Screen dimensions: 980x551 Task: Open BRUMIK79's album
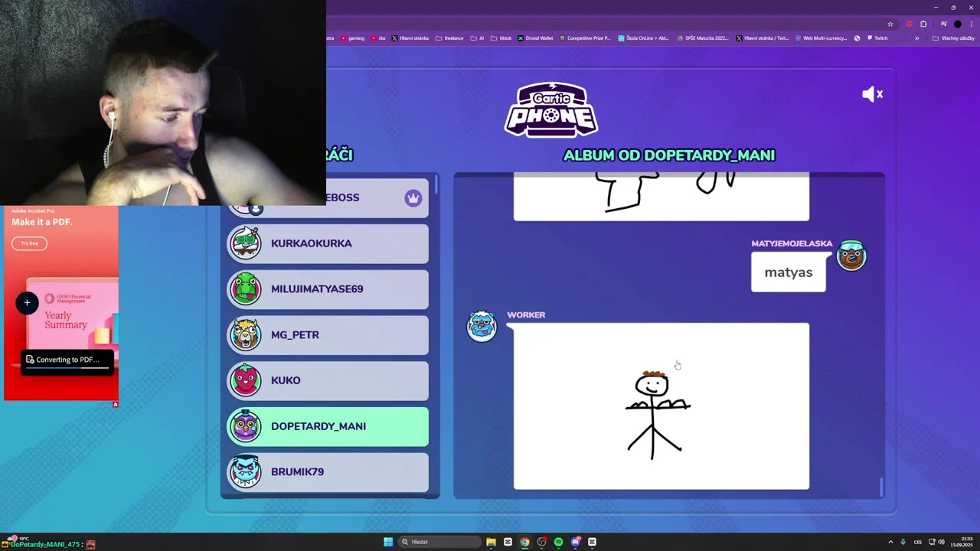327,471
